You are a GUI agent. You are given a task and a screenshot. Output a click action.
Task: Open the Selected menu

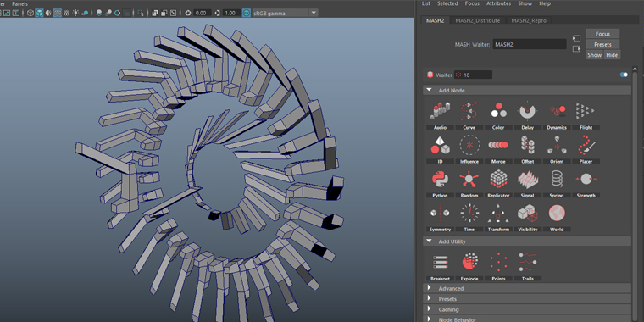tap(447, 3)
